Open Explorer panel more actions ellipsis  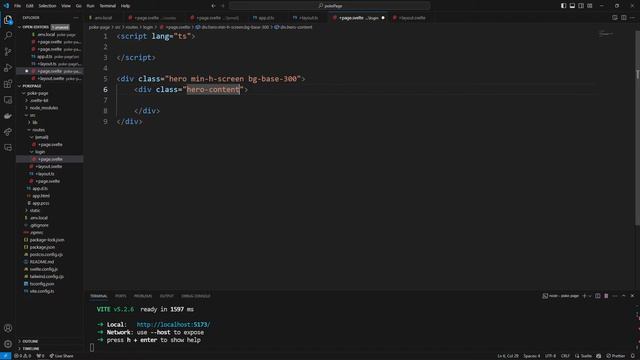click(76, 18)
